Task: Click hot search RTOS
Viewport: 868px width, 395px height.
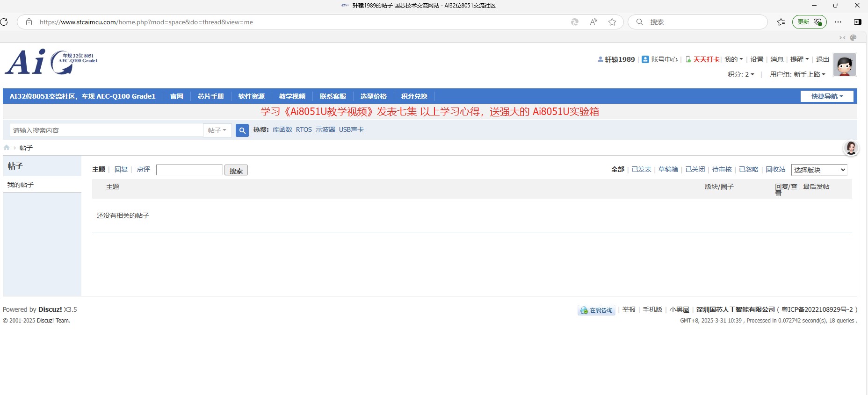Action: click(304, 129)
